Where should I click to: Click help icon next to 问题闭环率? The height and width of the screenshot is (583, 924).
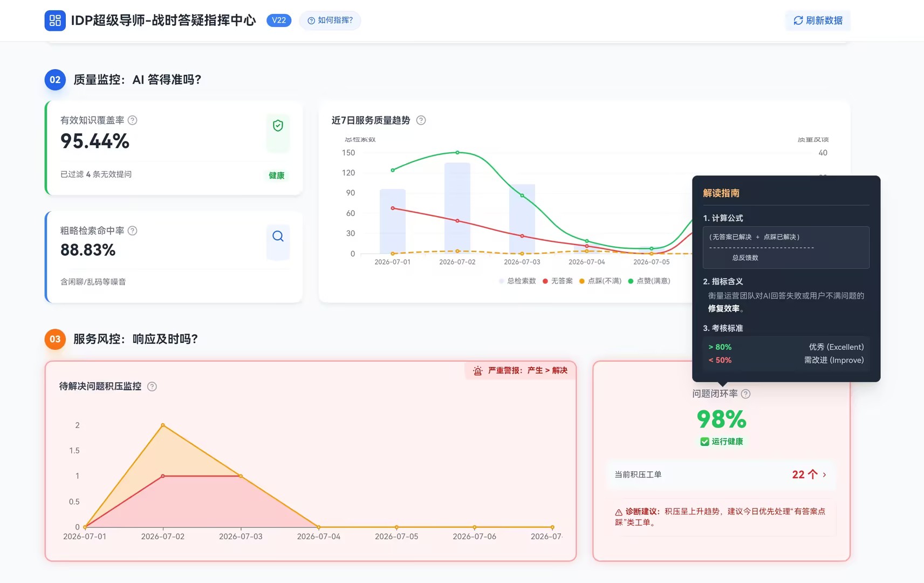click(x=745, y=394)
